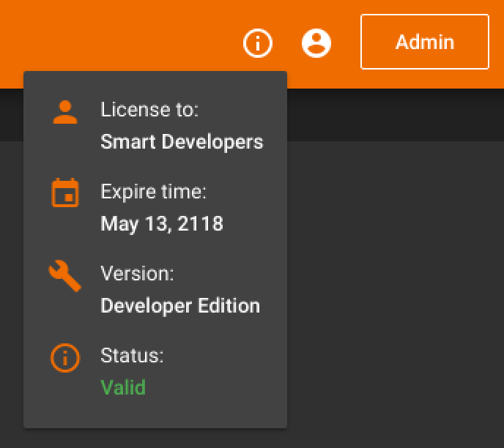Image resolution: width=504 pixels, height=448 pixels.
Task: Select the License to: label
Action: pos(149,110)
